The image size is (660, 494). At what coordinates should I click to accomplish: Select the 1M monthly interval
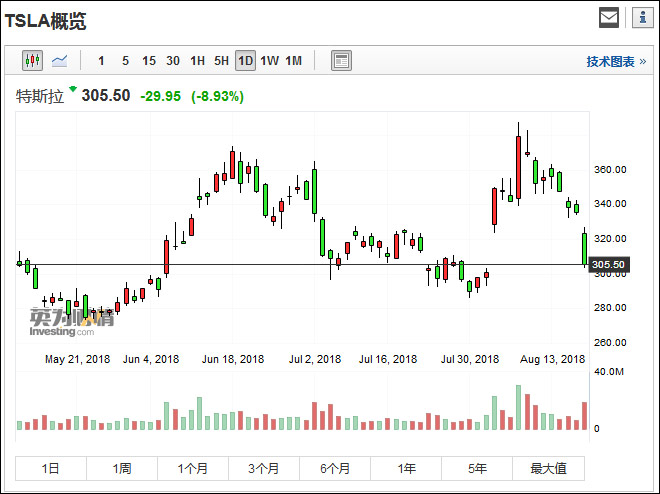[x=293, y=61]
